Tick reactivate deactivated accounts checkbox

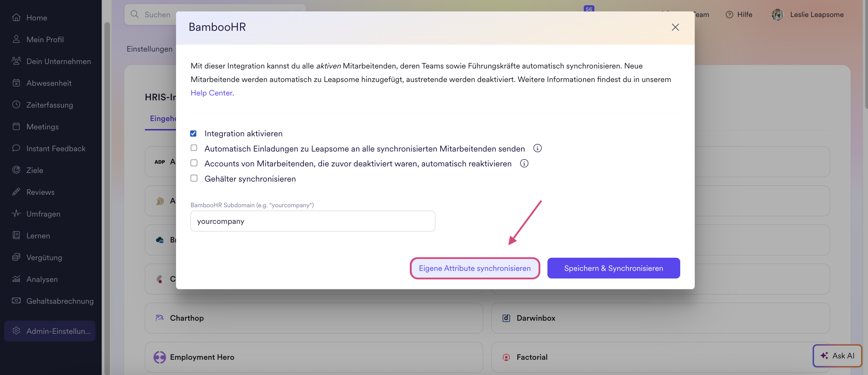tap(194, 163)
